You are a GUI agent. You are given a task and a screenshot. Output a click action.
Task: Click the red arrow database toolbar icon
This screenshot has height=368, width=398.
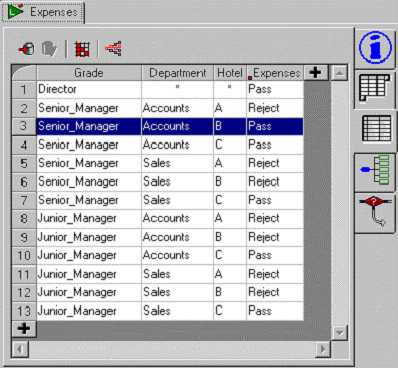coord(26,49)
